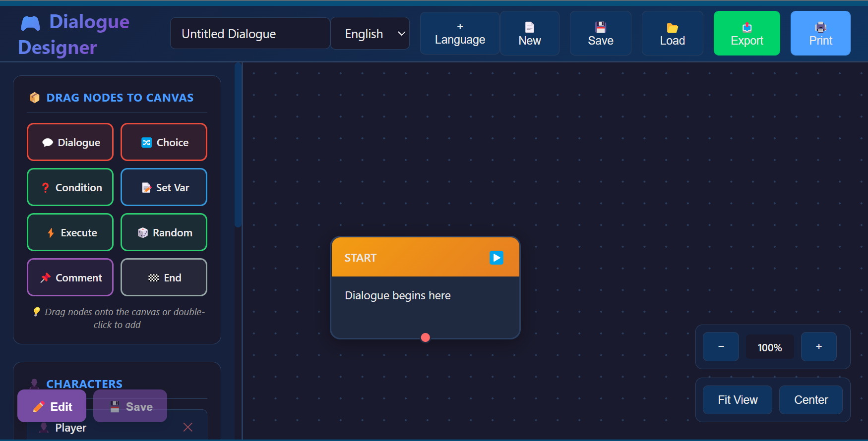Create a New dialogue file
This screenshot has height=441, width=868.
point(530,33)
